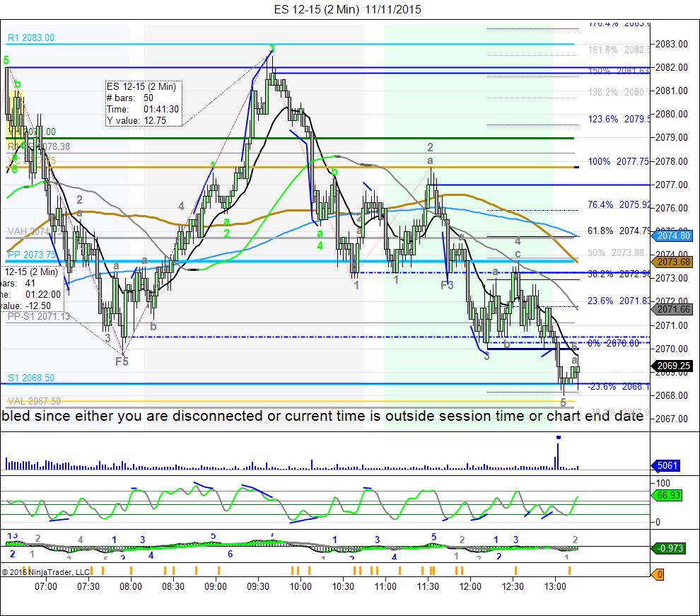Viewport: 700px width, 616px height.
Task: Click the green 66.93 oscillator marker
Action: pyautogui.click(x=668, y=495)
